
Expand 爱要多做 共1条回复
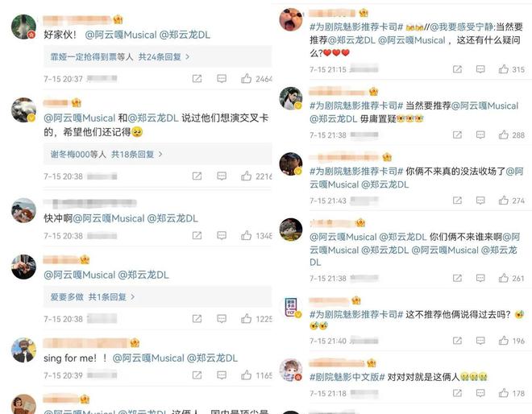(x=92, y=297)
